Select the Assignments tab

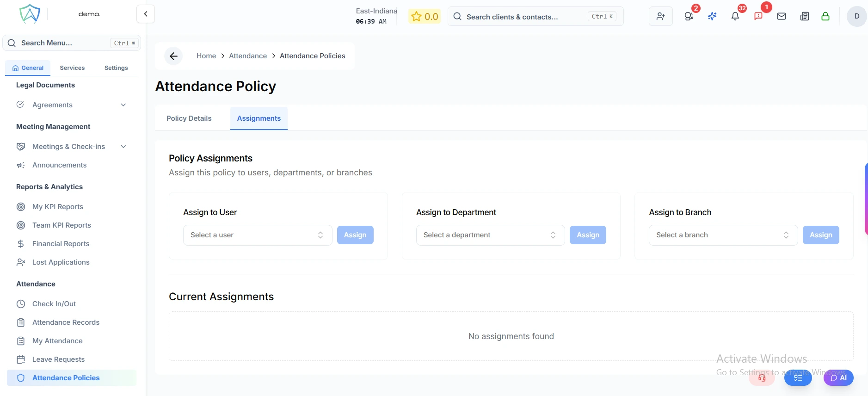tap(259, 118)
